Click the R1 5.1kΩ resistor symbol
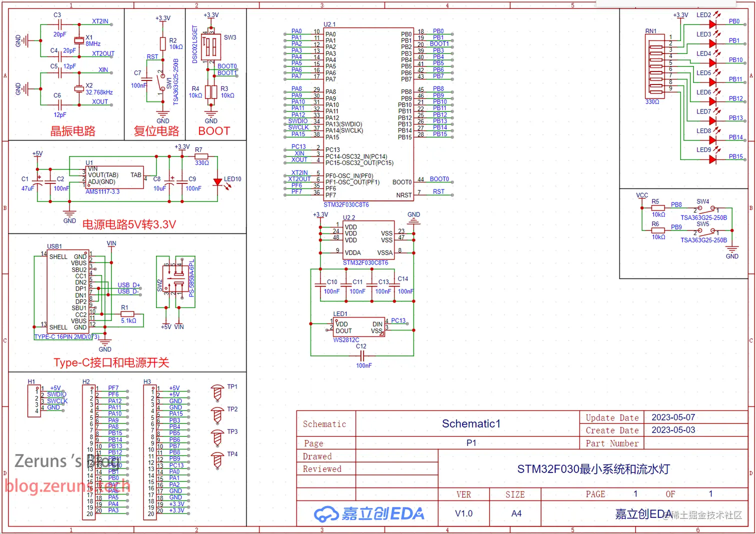 click(127, 314)
